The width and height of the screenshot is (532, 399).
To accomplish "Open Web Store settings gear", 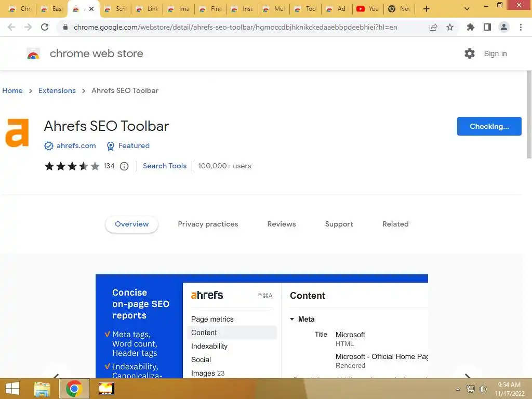I will click(x=470, y=54).
